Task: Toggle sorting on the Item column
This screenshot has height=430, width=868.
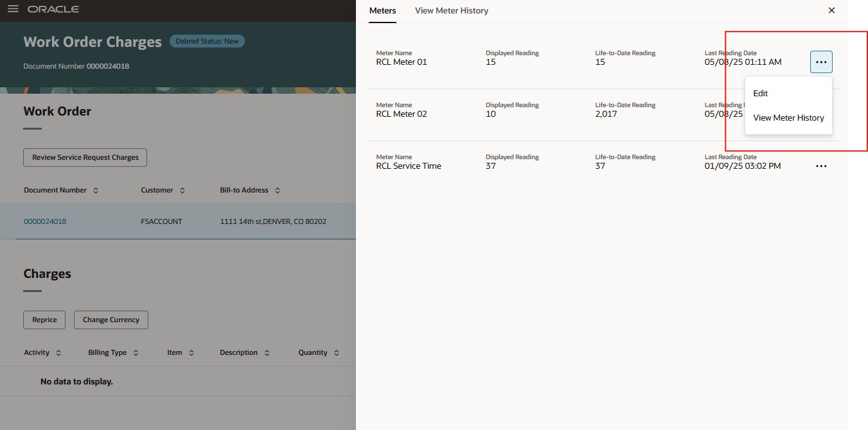Action: pyautogui.click(x=193, y=352)
